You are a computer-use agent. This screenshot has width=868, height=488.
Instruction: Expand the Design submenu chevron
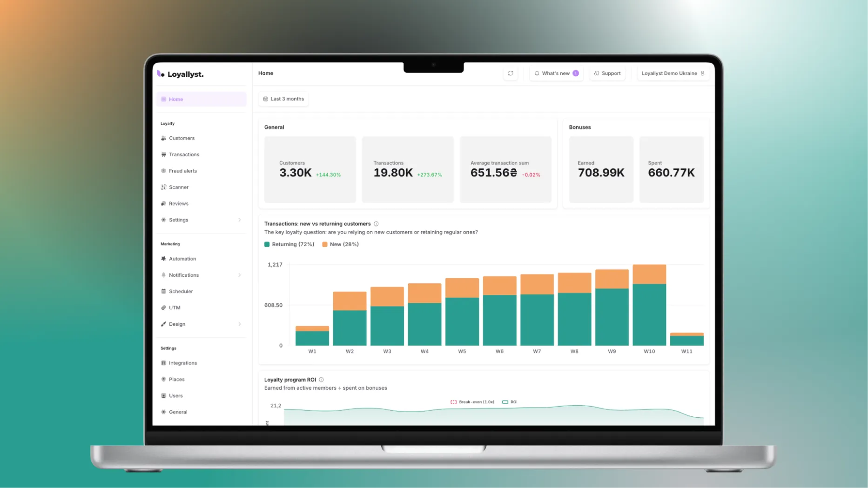240,324
